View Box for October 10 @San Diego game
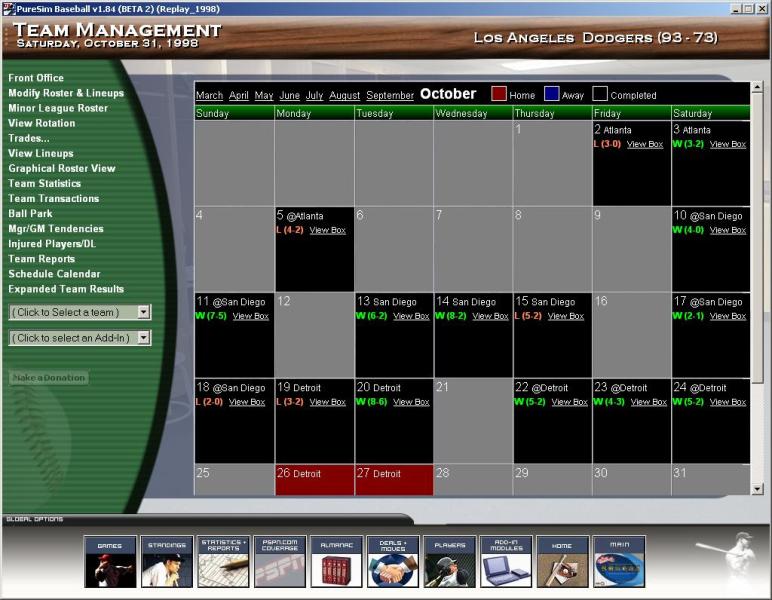772x600 pixels. (728, 230)
